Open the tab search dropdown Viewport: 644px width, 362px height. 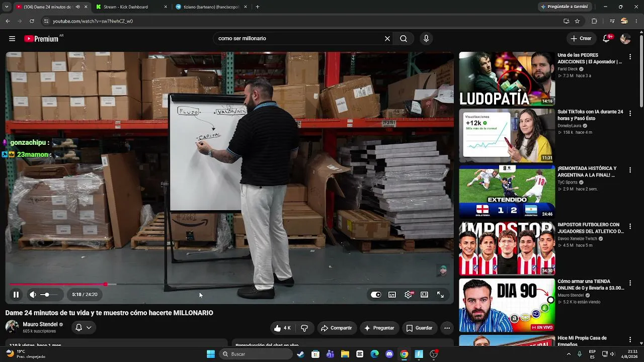6,7
